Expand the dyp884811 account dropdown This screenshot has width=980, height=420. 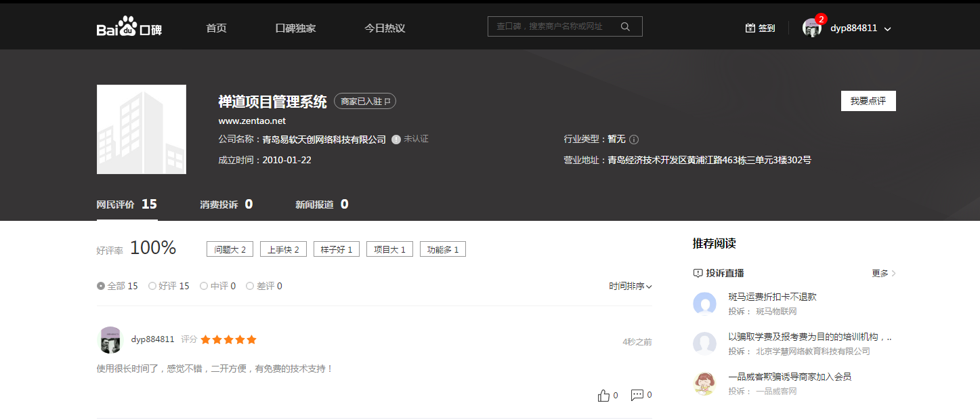coord(888,29)
